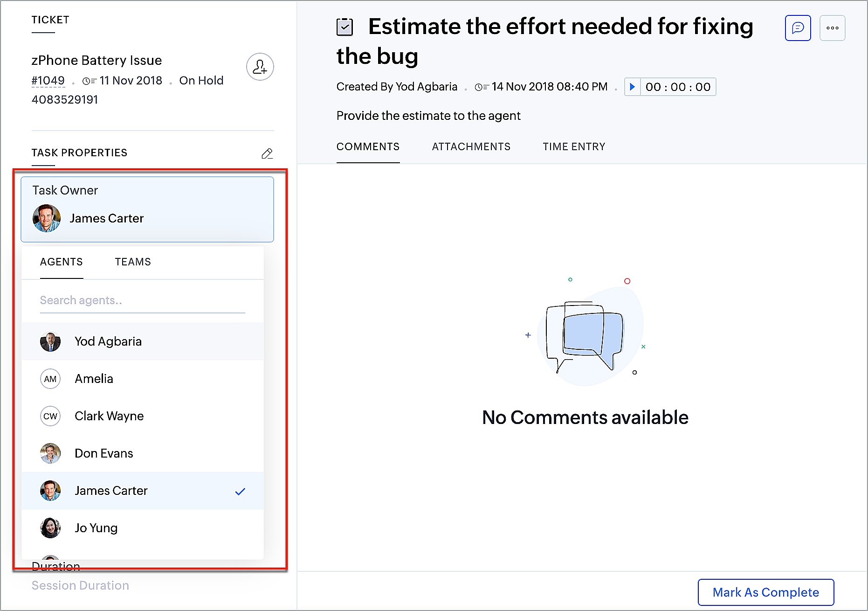Click the task checklist icon beside title
Viewport: 868px width, 611px height.
point(344,27)
